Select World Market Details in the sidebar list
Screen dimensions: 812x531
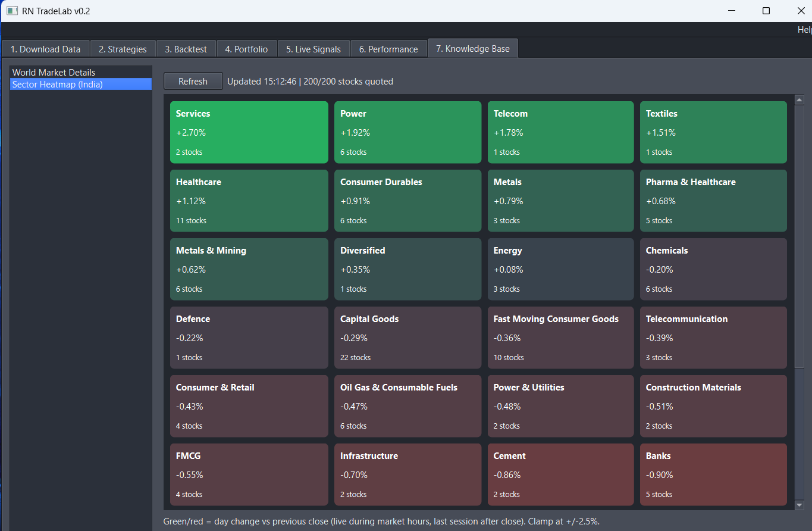coord(81,73)
